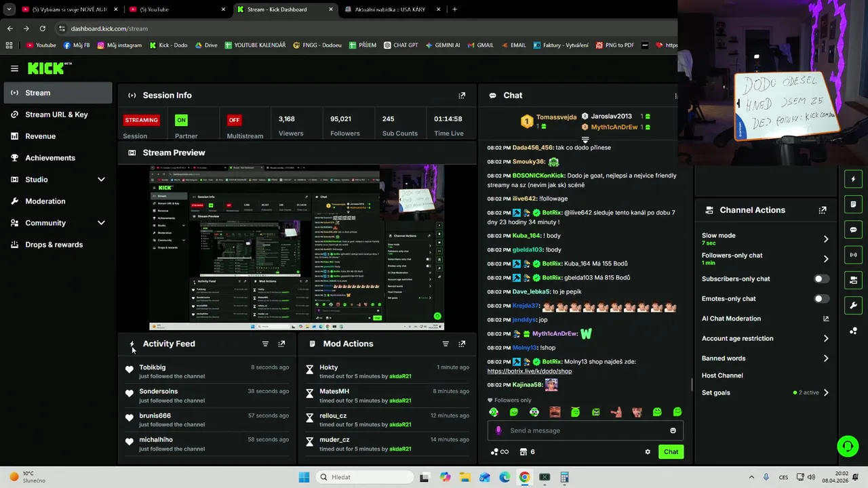Open Drops & rewards in sidebar

[58, 245]
